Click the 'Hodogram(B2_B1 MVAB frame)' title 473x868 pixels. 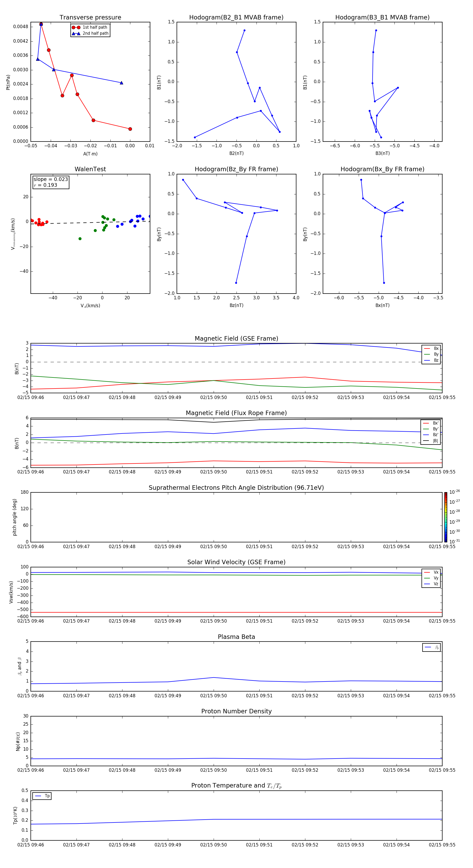(x=236, y=18)
